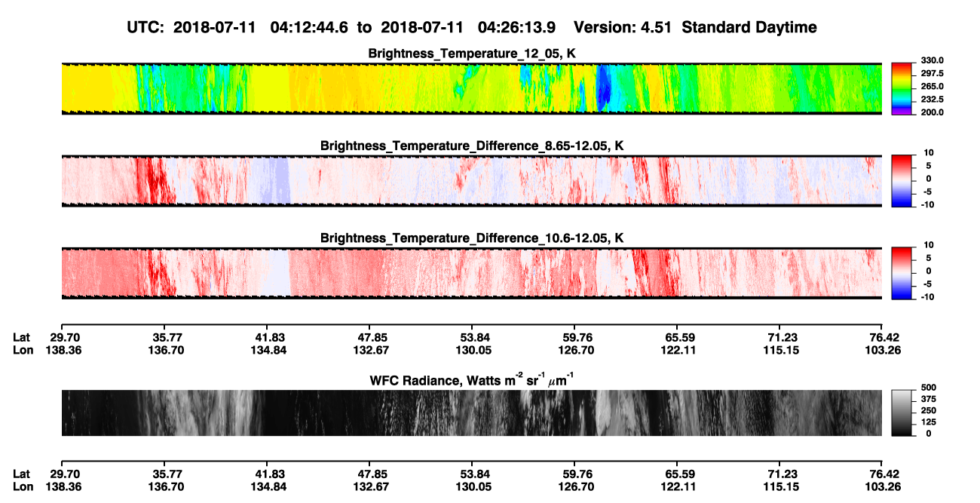Click longitude 122.11 below the WFC Radiance panel
The image size is (980, 503).
tap(680, 486)
